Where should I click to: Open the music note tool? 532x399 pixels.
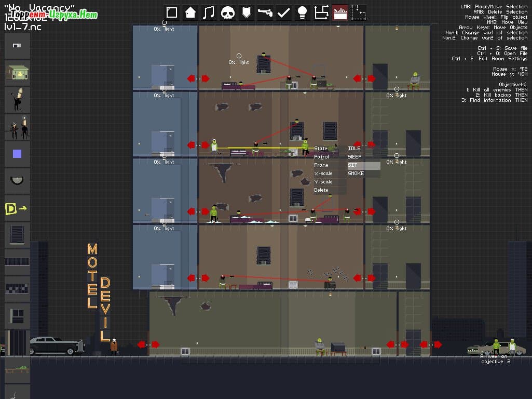coord(209,12)
